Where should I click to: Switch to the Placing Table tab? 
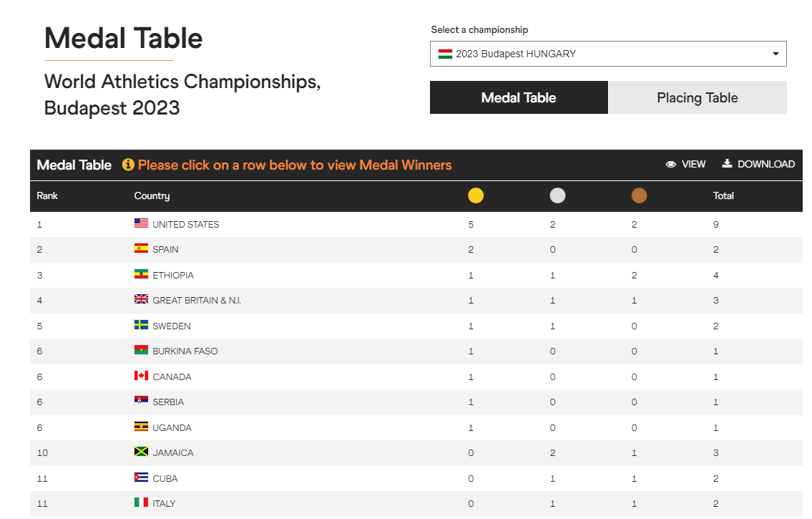(x=697, y=97)
